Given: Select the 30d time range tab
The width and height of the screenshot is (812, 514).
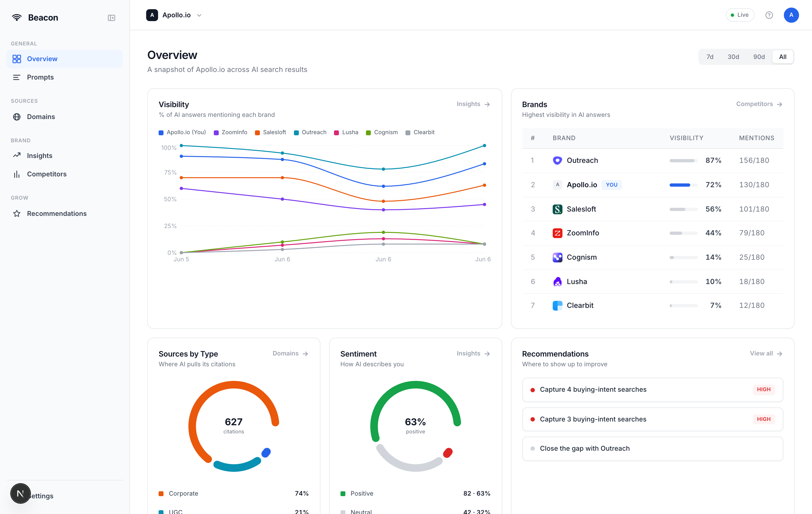Looking at the screenshot, I should click(x=733, y=57).
